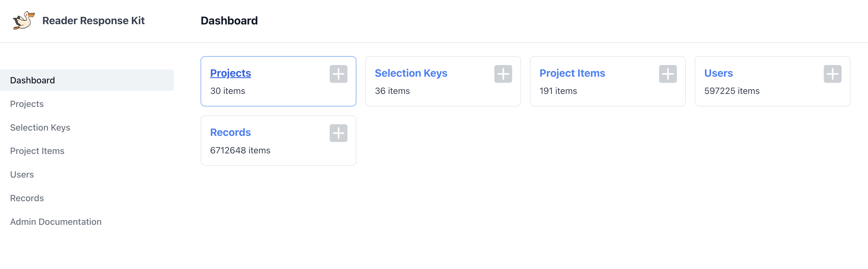The image size is (868, 269).
Task: Select Records in the sidebar
Action: 27,198
